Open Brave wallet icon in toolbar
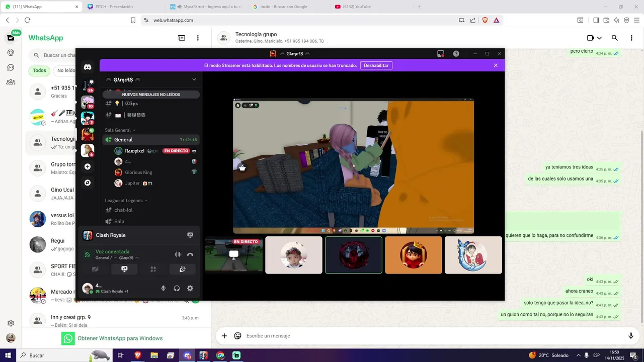Viewport: 644px width, 362px height. [606, 20]
